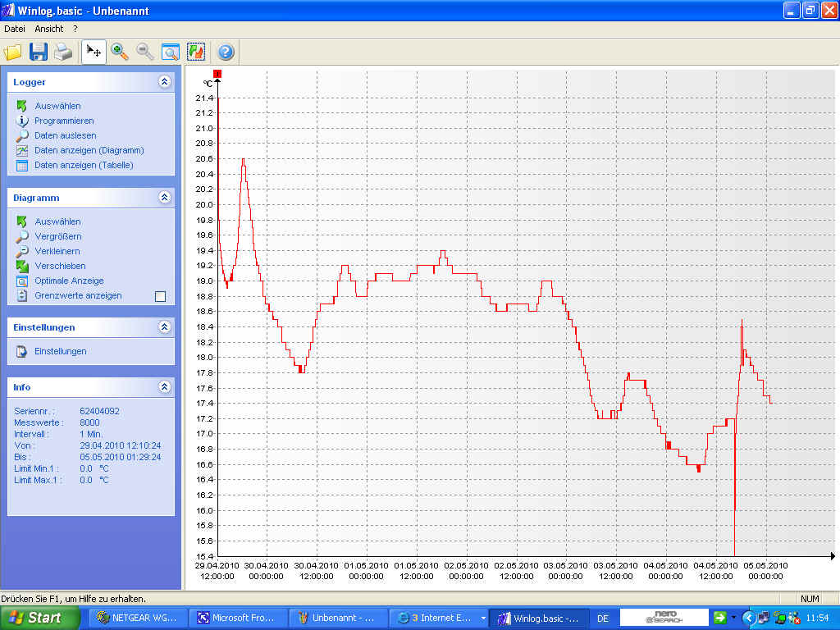Click the Programmieren link
This screenshot has width=840, height=630.
click(64, 121)
